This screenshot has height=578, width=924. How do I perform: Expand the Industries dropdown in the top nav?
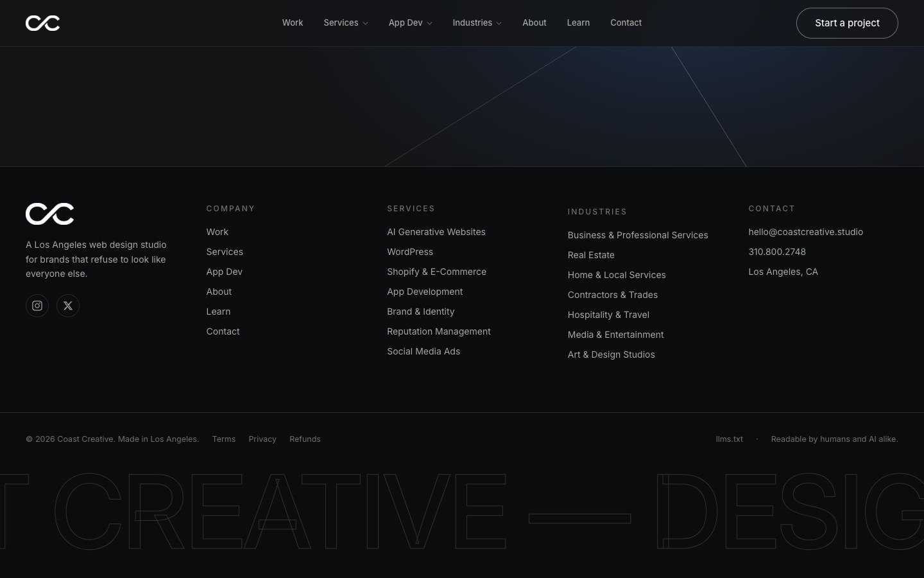(x=477, y=22)
